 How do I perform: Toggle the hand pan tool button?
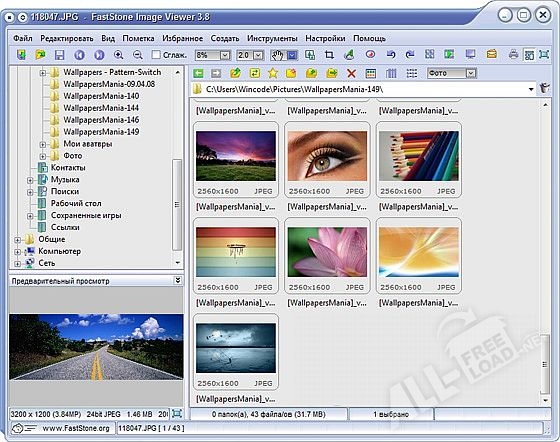277,55
